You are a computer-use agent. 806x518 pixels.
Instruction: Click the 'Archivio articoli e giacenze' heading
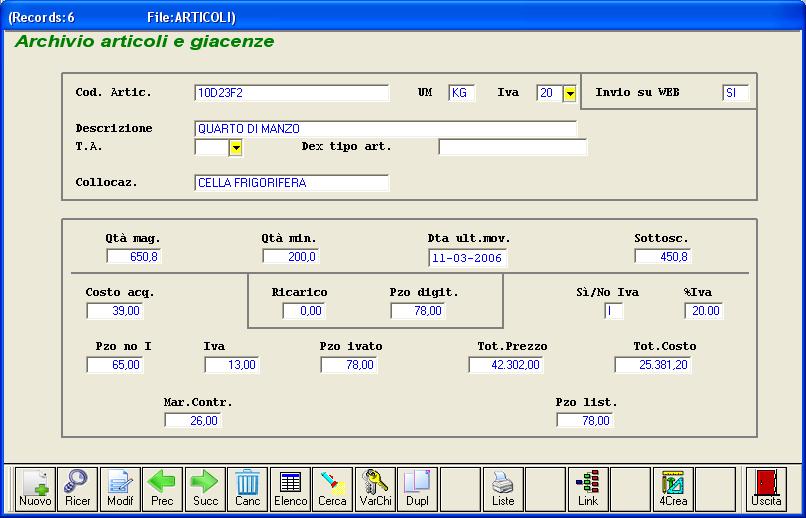(144, 42)
